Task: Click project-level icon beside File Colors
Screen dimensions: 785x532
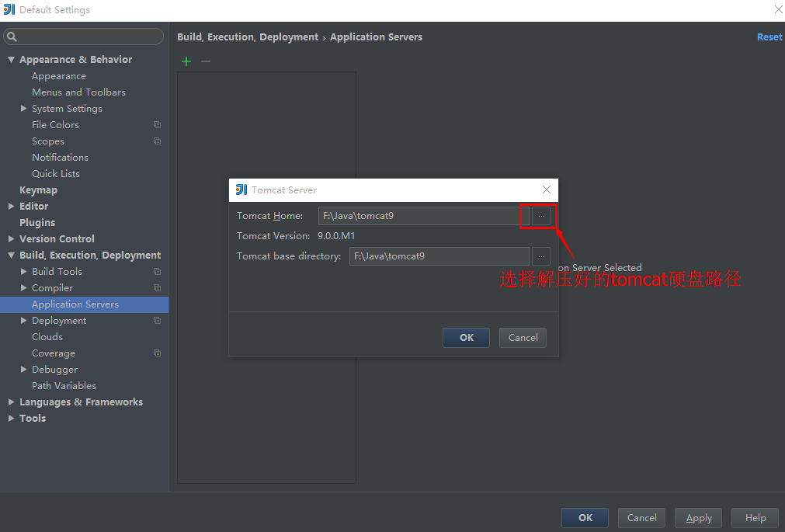Action: point(157,125)
